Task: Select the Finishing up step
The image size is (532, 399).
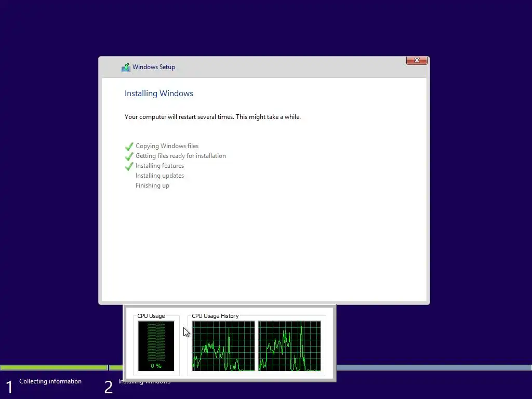Action: point(152,185)
